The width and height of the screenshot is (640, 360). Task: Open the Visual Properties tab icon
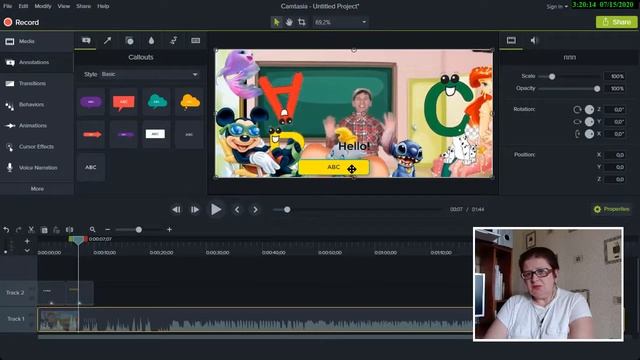click(511, 40)
